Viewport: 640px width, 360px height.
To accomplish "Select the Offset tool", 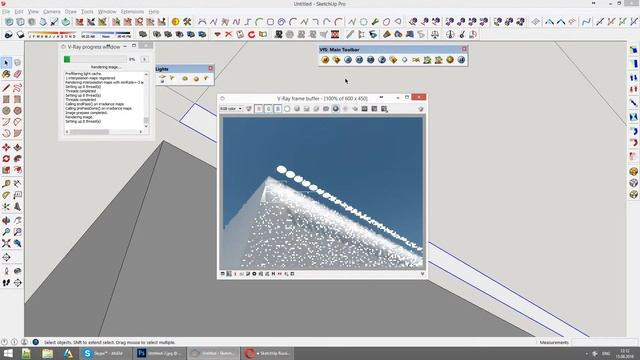I will pyautogui.click(x=18, y=170).
